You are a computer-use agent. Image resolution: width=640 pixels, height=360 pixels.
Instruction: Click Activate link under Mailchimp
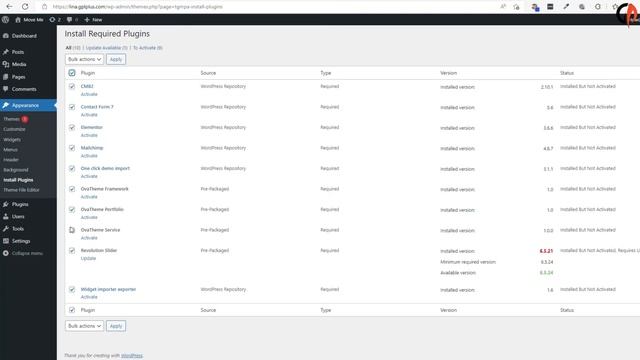point(89,156)
